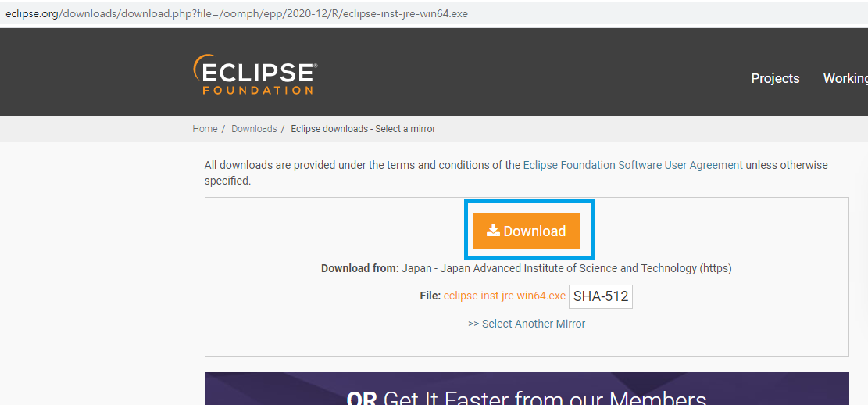The width and height of the screenshot is (868, 405).
Task: Open the Projects menu
Action: click(775, 78)
